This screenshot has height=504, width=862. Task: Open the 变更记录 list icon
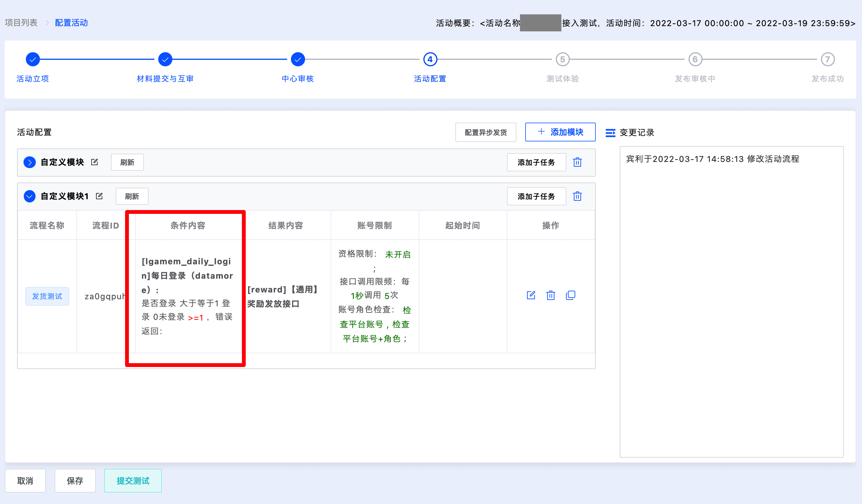coord(610,133)
